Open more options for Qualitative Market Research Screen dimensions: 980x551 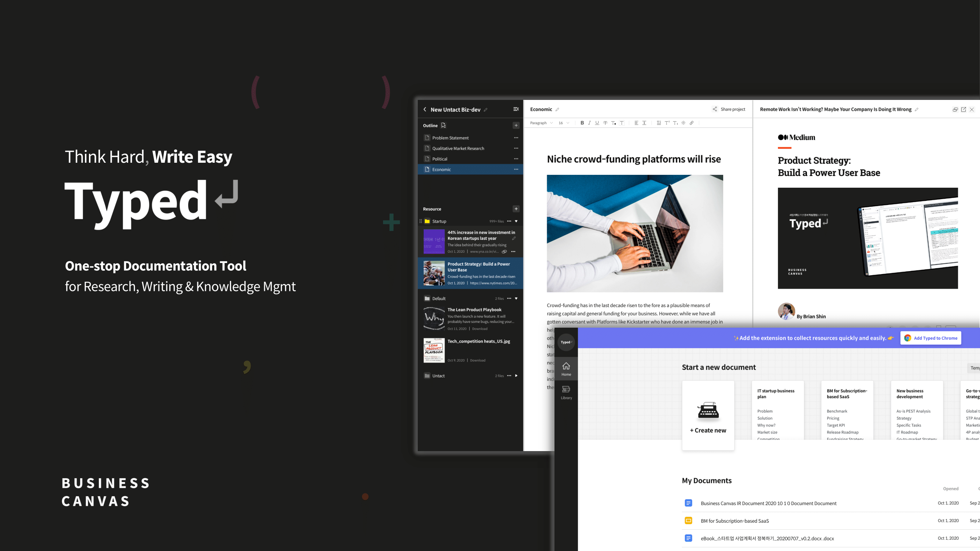516,148
